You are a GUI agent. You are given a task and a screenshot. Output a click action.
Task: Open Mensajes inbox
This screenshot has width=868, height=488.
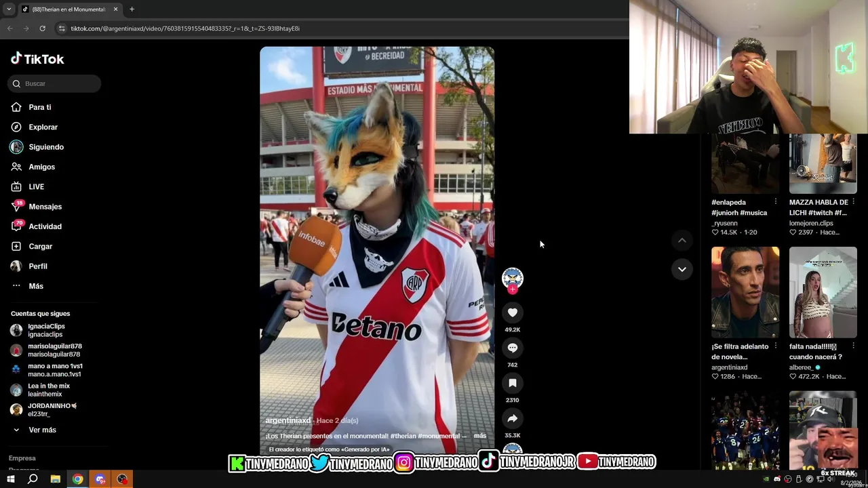(45, 207)
